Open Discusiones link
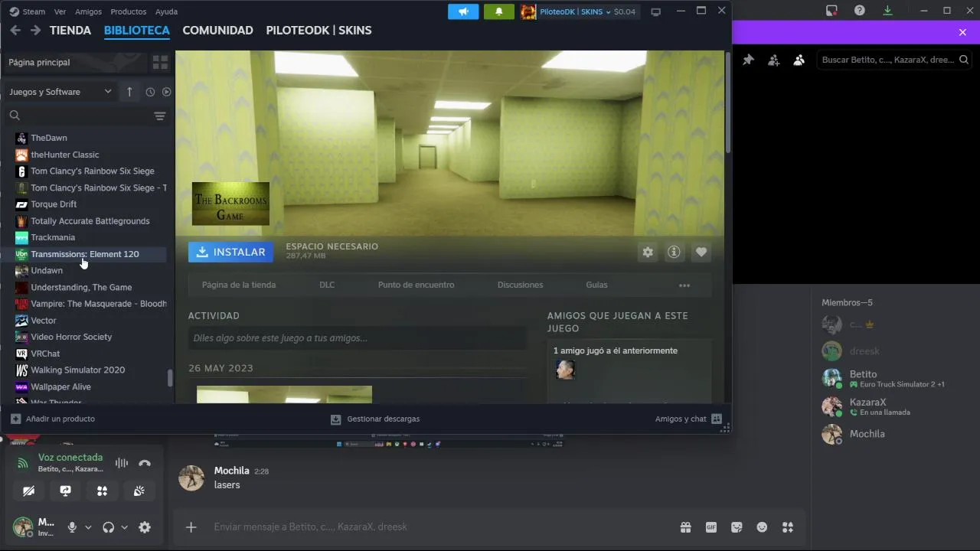980x551 pixels. coord(520,285)
